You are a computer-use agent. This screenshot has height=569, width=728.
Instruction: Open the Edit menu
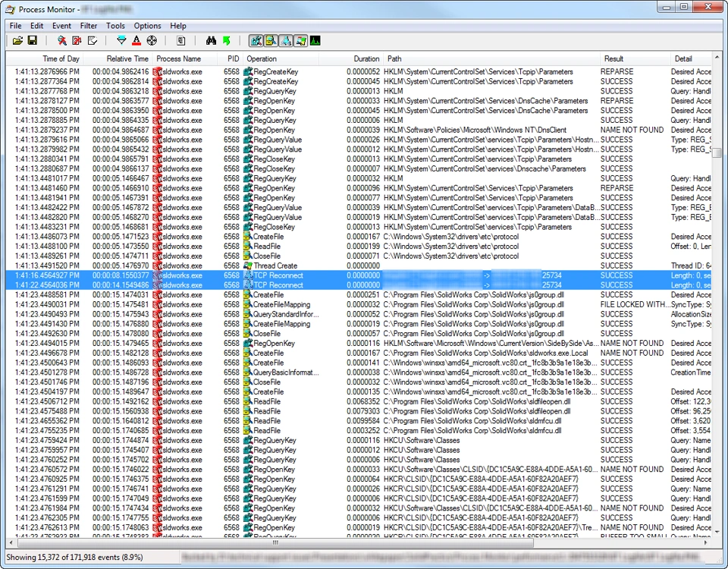[x=36, y=26]
